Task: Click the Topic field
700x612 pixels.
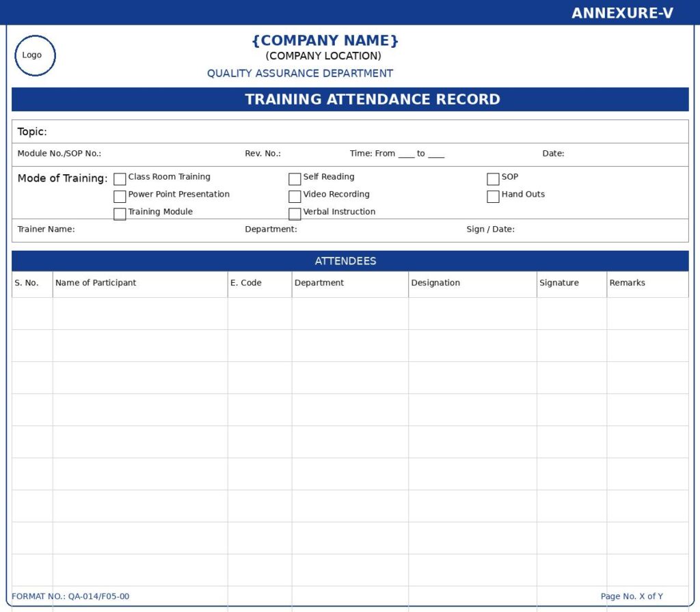Action: click(x=350, y=132)
